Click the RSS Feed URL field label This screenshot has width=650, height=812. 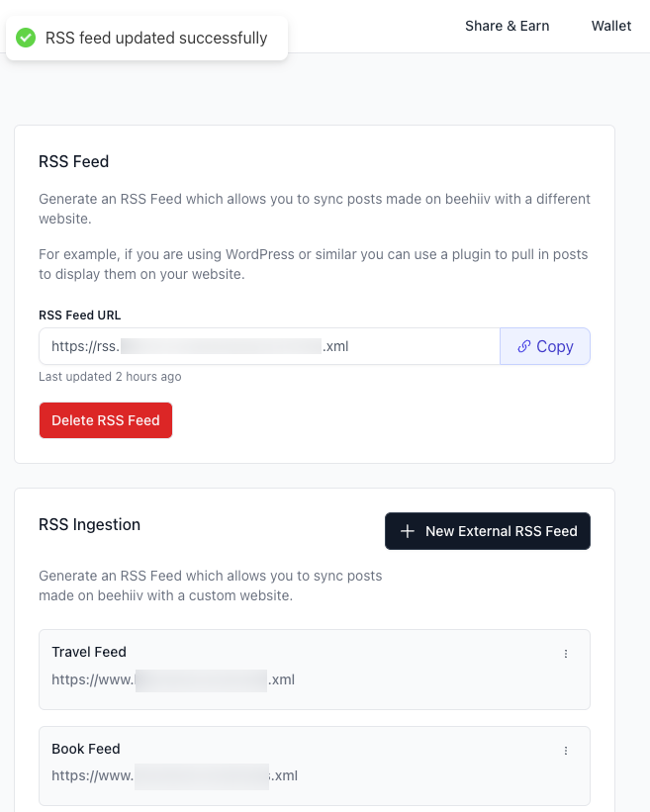79,316
